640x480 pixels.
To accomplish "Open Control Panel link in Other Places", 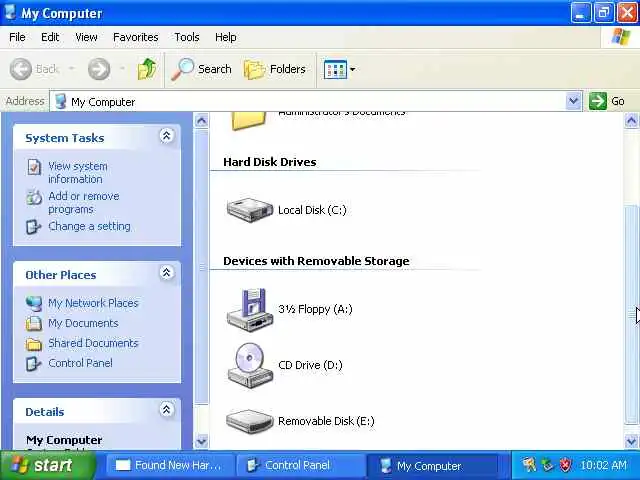I will pos(80,363).
